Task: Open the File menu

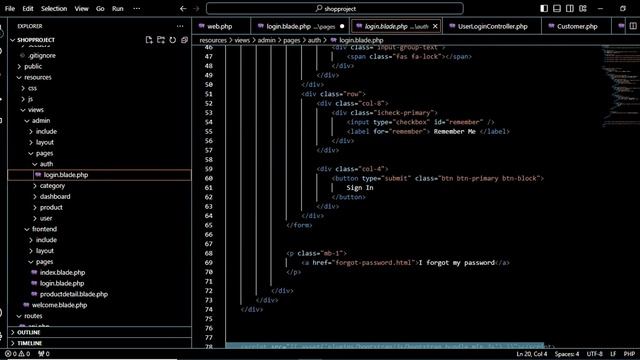Action: tap(10, 9)
